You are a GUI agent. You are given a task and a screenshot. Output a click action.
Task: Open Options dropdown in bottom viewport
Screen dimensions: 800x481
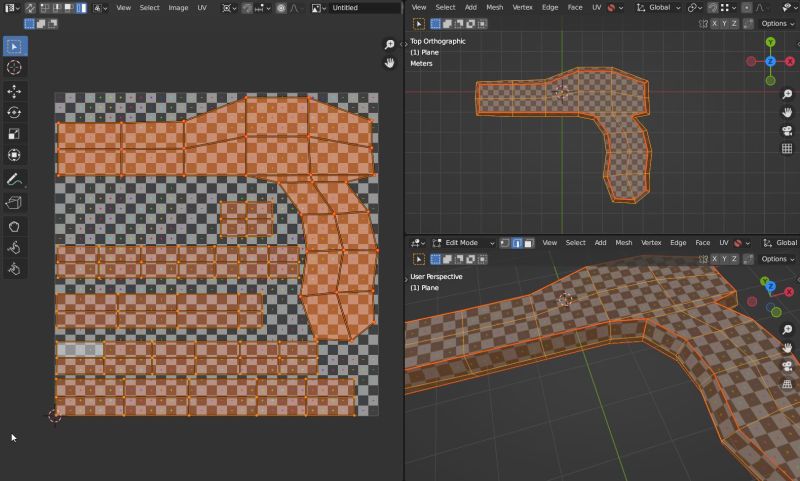[x=778, y=259]
